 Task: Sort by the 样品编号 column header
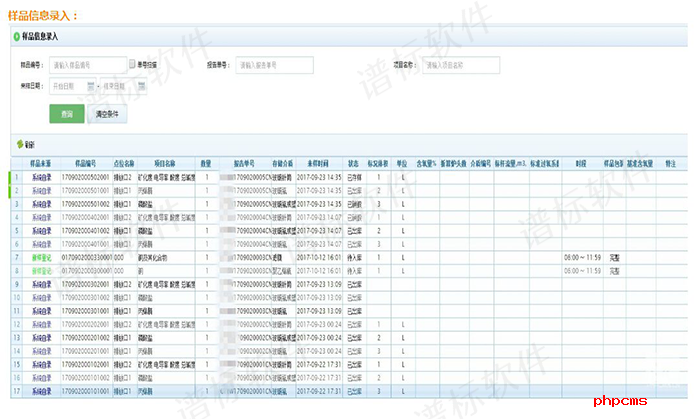[85, 161]
